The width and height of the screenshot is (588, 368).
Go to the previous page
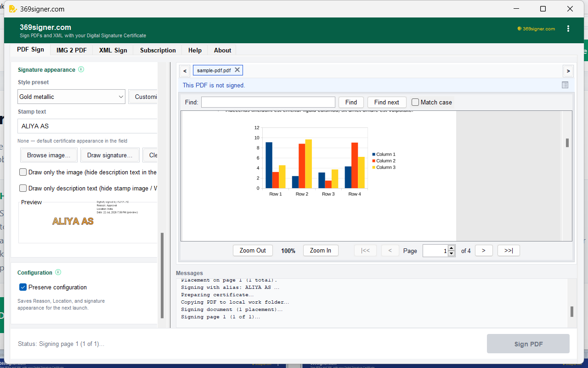pos(390,251)
